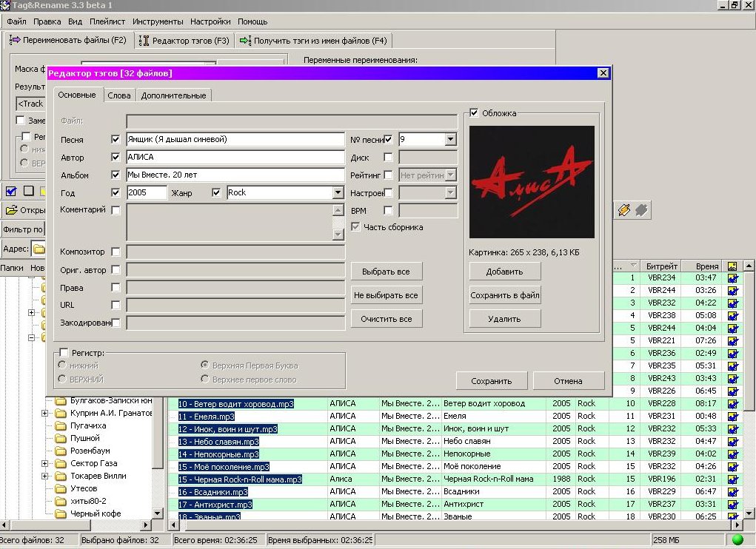Screen dimensions: 756x549
Task: Open the Рейтинг dropdown arrow
Action: 451,175
